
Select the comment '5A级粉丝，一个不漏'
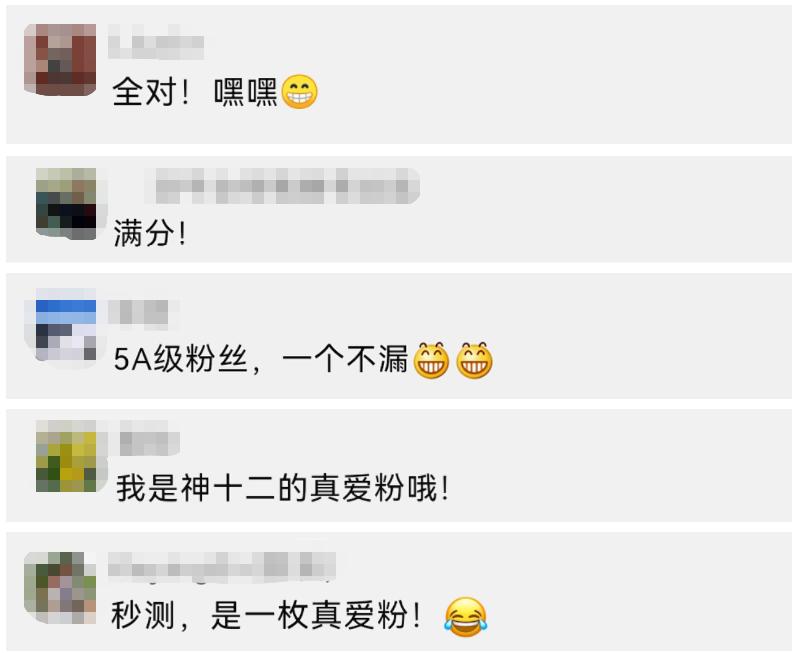[261, 360]
